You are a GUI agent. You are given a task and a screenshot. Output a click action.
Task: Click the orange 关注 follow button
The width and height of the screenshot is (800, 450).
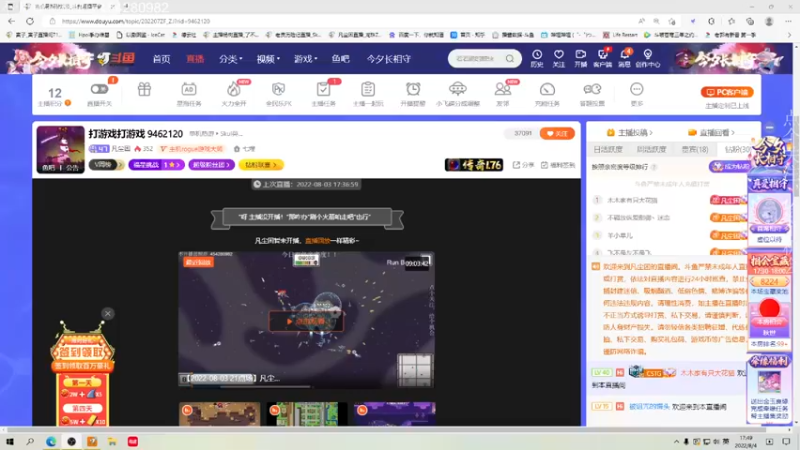pyautogui.click(x=557, y=134)
